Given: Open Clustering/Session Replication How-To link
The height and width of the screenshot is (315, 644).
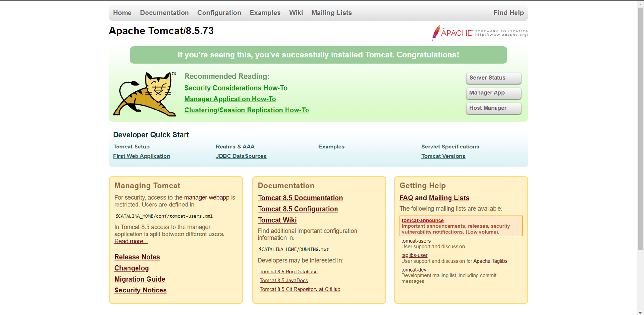Looking at the screenshot, I should [x=246, y=110].
